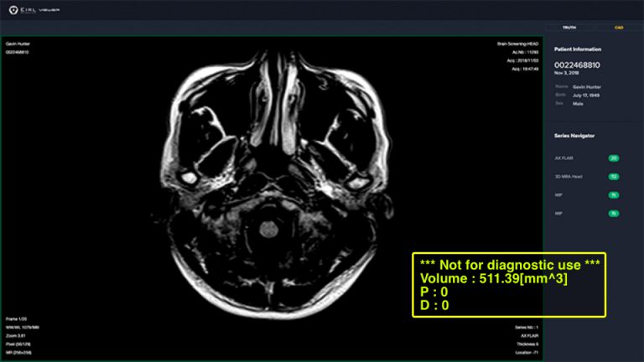
Task: Switch to the CAD tab
Action: tap(619, 28)
